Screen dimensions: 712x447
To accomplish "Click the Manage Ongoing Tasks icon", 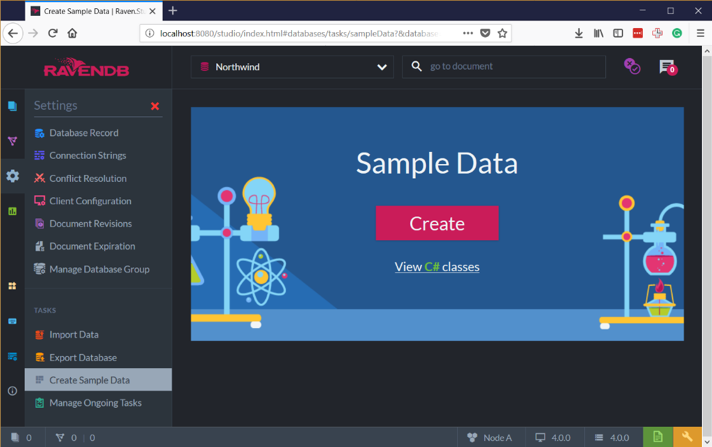I will coord(40,402).
